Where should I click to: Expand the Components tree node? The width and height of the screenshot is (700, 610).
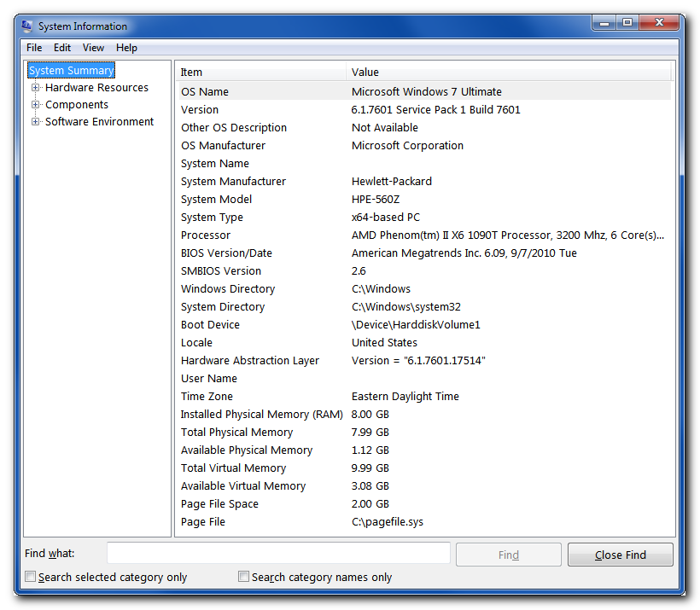click(35, 104)
